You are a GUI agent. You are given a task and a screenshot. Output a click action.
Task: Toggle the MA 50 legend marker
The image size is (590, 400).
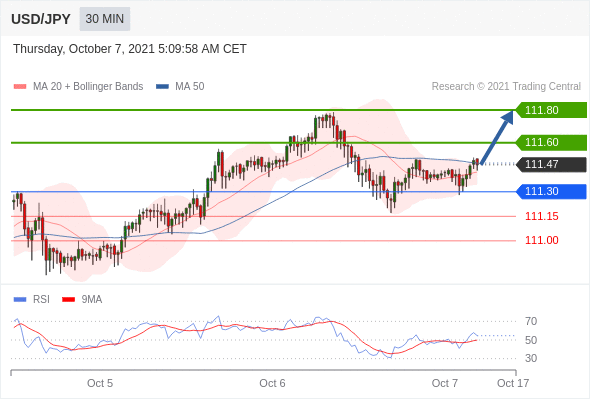(x=162, y=87)
